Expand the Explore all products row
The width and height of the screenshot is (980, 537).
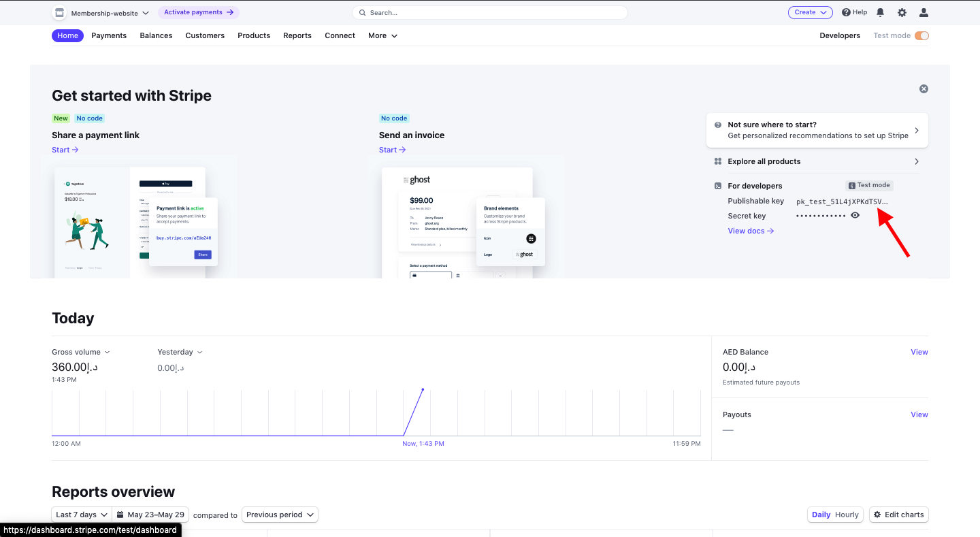coord(817,161)
